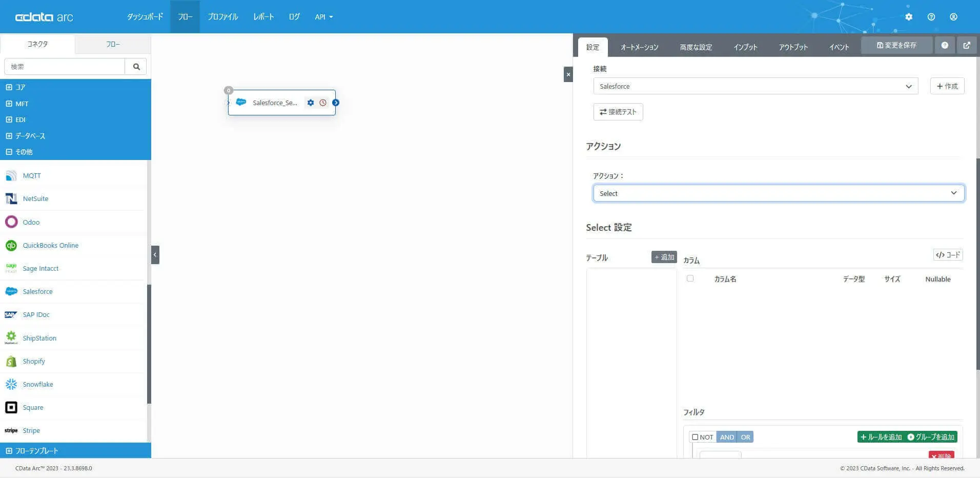
Task: Open user account menu icon
Action: (x=953, y=17)
